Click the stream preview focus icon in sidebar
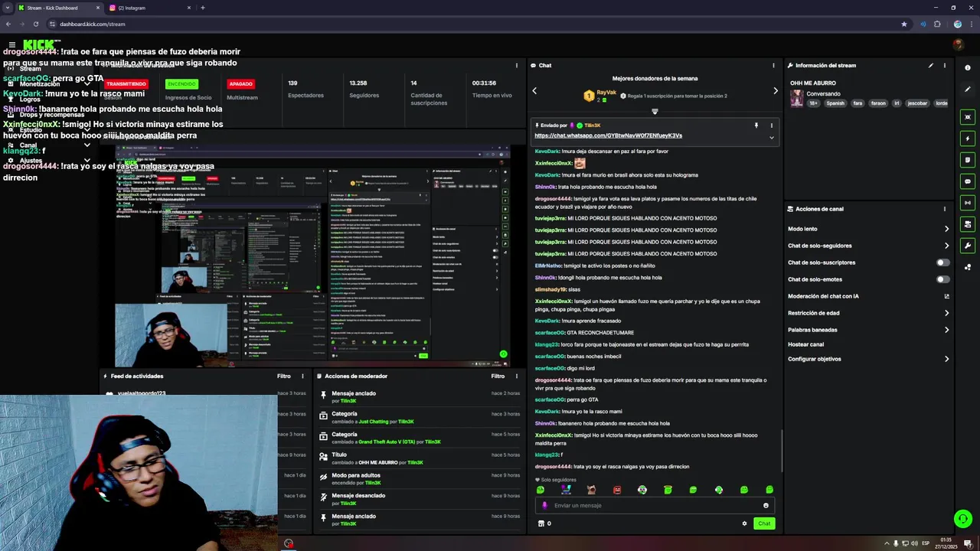Image resolution: width=980 pixels, height=551 pixels. coord(968,117)
